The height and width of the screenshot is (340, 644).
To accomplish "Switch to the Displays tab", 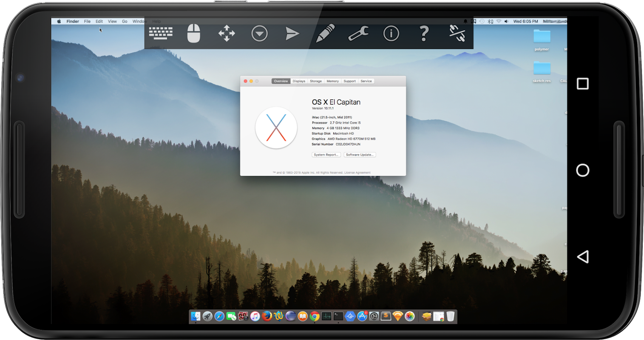I will click(x=299, y=81).
